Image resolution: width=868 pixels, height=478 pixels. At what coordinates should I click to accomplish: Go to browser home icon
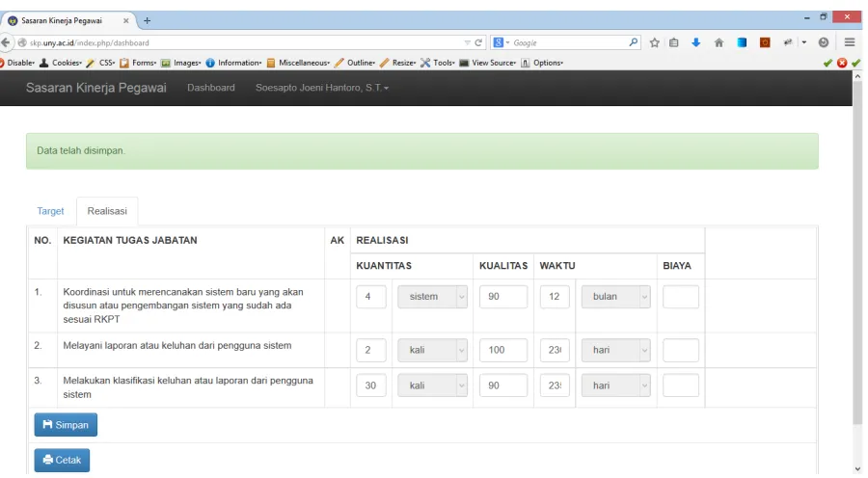point(719,42)
